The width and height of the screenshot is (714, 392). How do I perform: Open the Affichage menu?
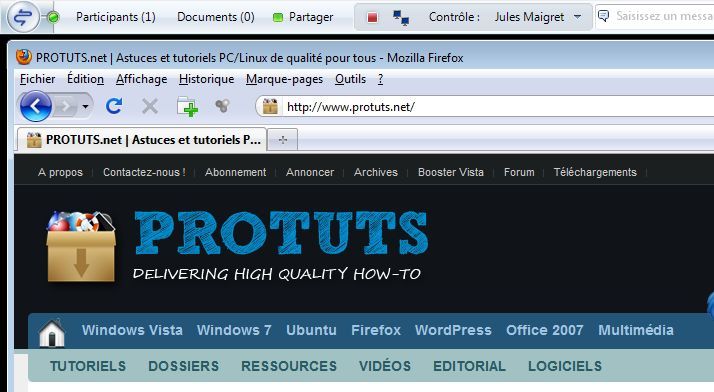(141, 79)
